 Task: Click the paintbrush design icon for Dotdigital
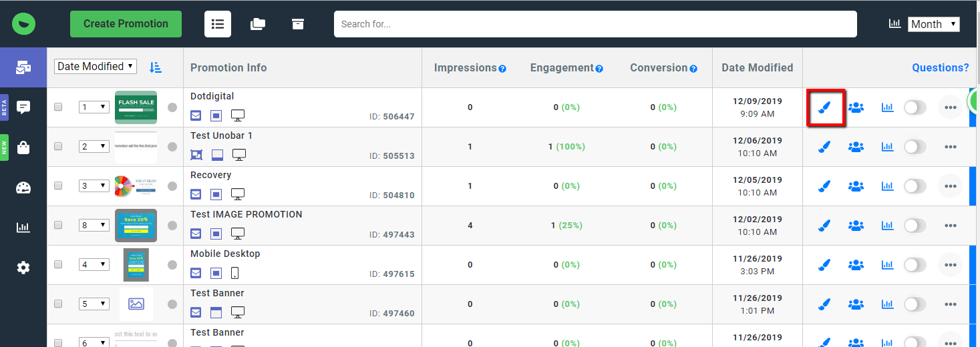(826, 107)
